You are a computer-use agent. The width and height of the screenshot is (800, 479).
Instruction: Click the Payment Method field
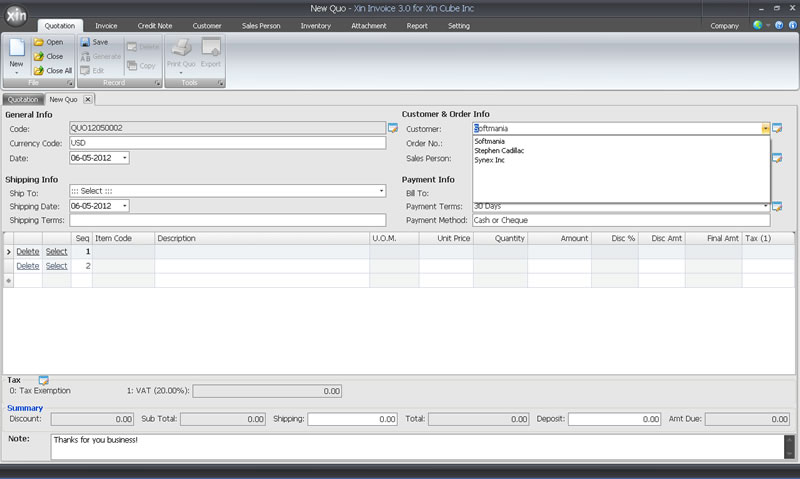(x=621, y=220)
